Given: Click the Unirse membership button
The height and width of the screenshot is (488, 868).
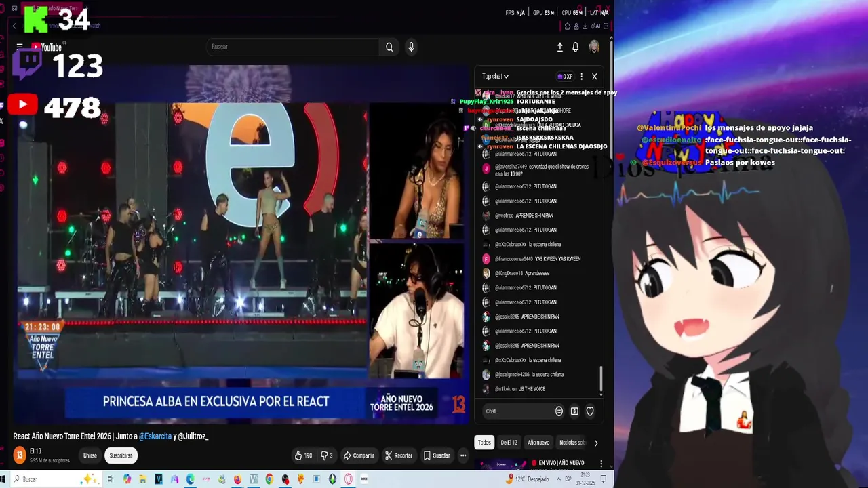Looking at the screenshot, I should tap(90, 455).
